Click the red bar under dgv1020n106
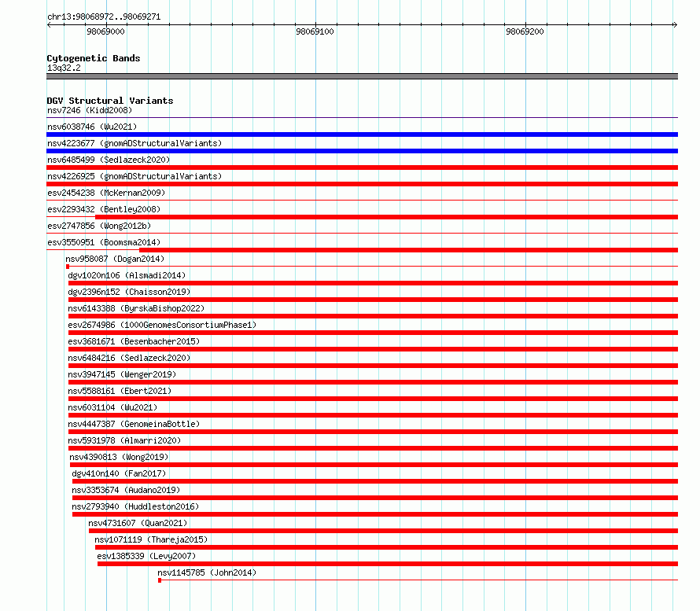The image size is (700, 611). click(374, 283)
